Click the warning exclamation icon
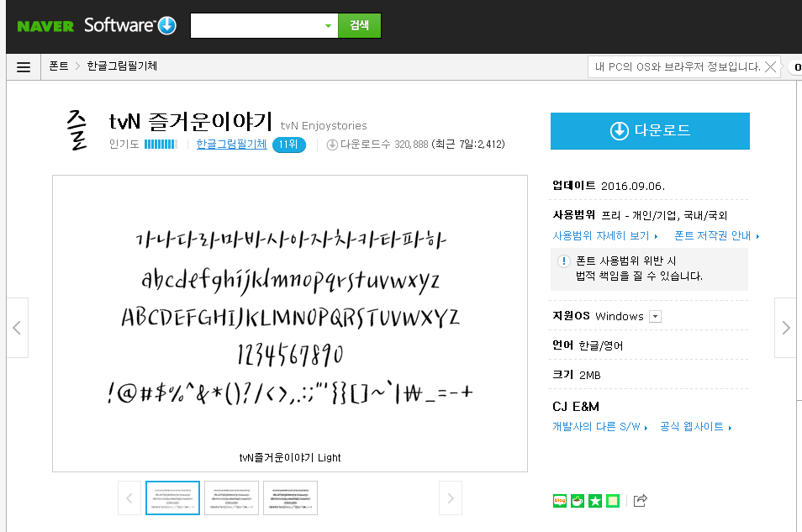Image resolution: width=802 pixels, height=532 pixels. tap(563, 261)
